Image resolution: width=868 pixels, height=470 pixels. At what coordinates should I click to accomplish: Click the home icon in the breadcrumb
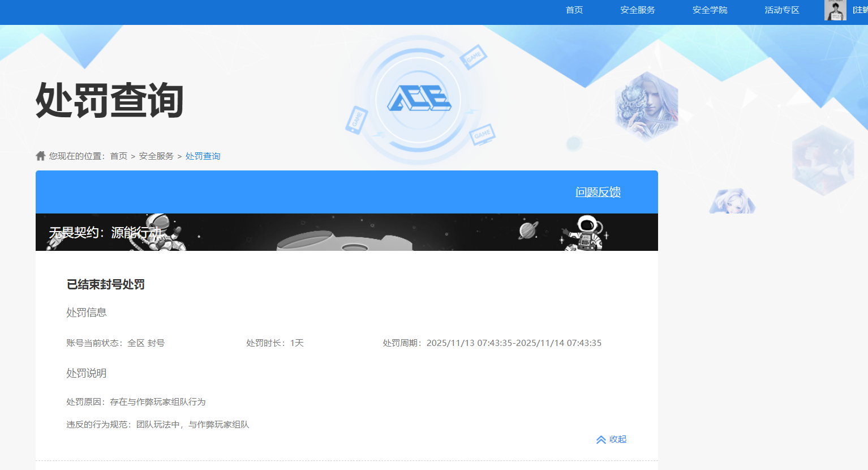40,156
